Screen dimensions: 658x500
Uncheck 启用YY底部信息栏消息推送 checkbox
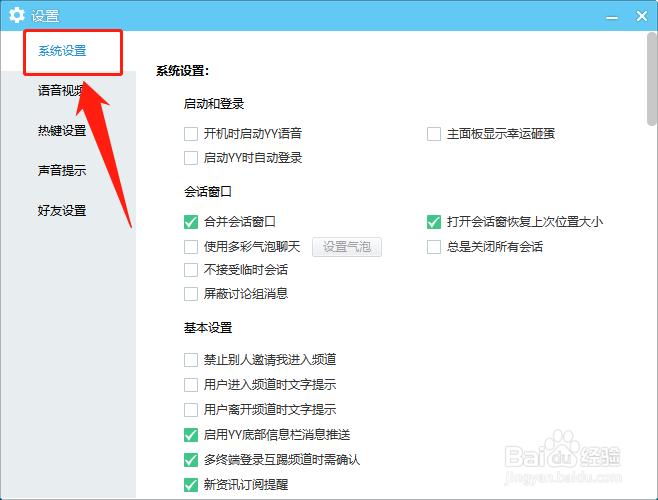(x=191, y=435)
